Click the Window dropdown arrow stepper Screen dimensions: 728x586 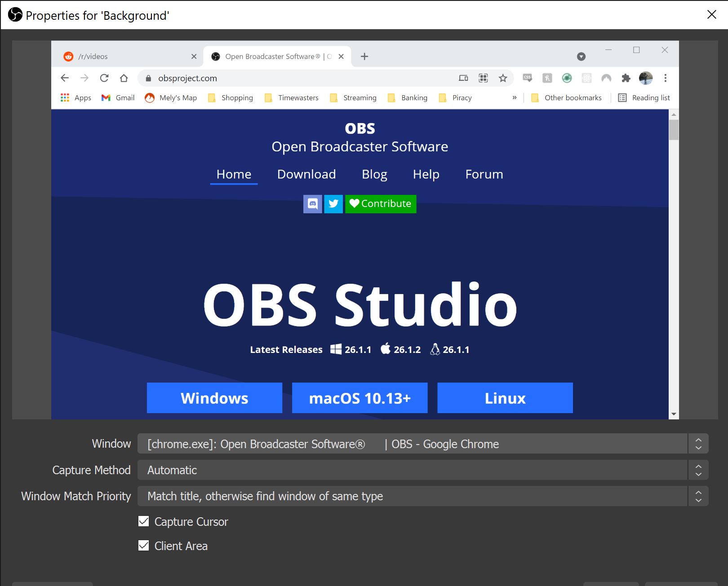click(x=698, y=444)
